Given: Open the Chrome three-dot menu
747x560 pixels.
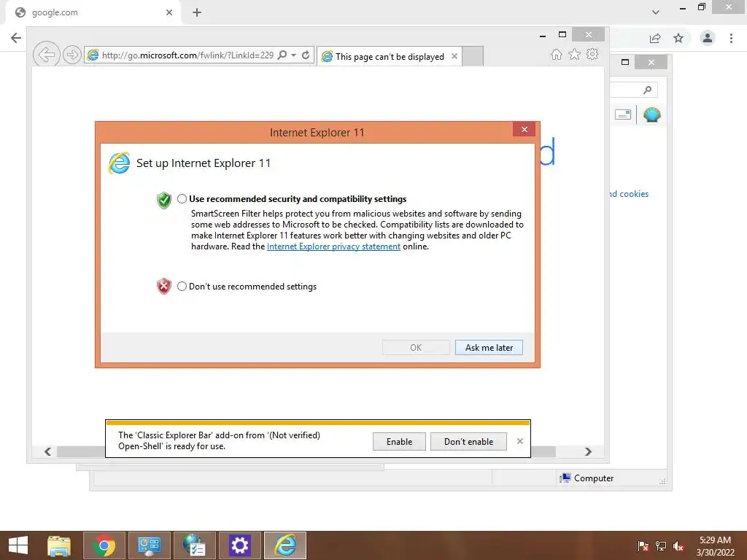Looking at the screenshot, I should pos(731,38).
